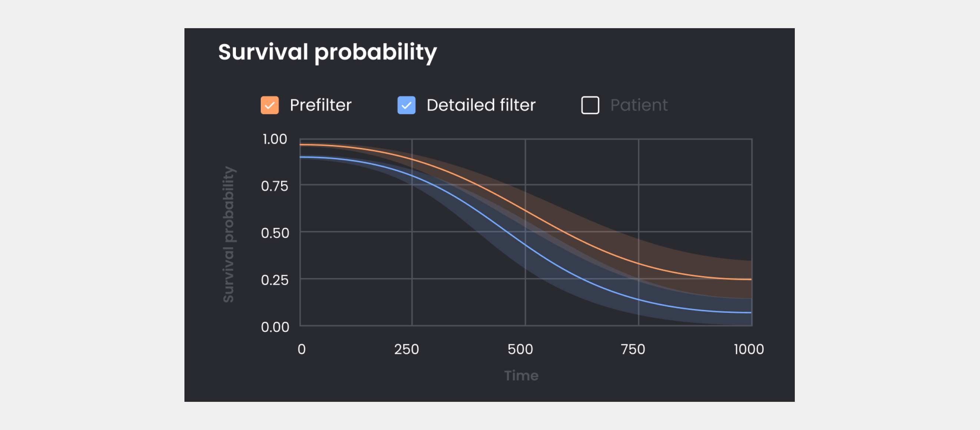The width and height of the screenshot is (980, 430).
Task: Click the orange curve's endpoint at time 1000
Action: 751,279
